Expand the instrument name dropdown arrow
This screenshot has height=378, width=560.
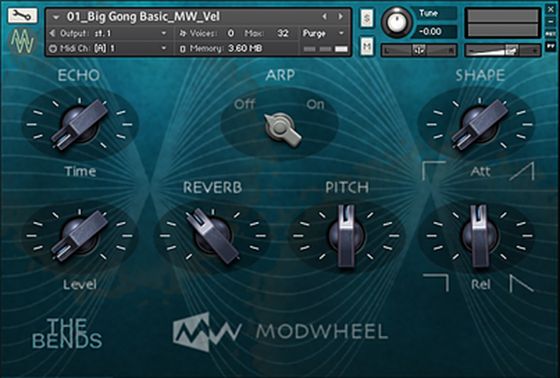[56, 17]
